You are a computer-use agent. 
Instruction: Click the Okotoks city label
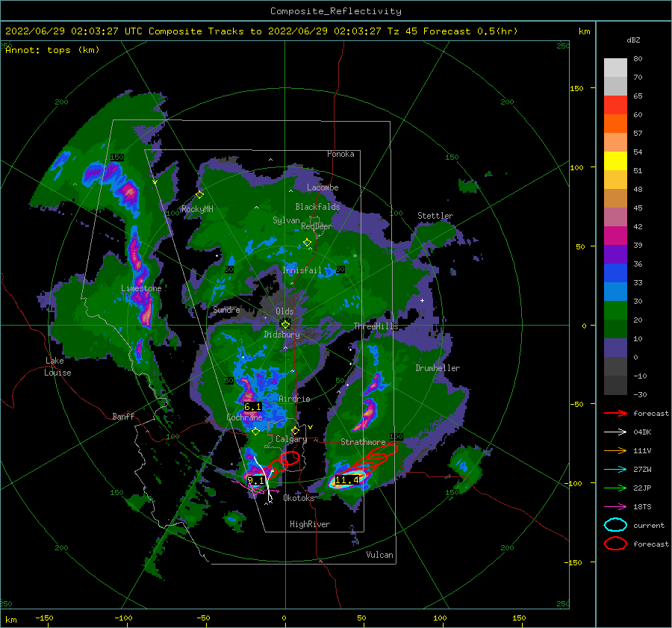(299, 498)
